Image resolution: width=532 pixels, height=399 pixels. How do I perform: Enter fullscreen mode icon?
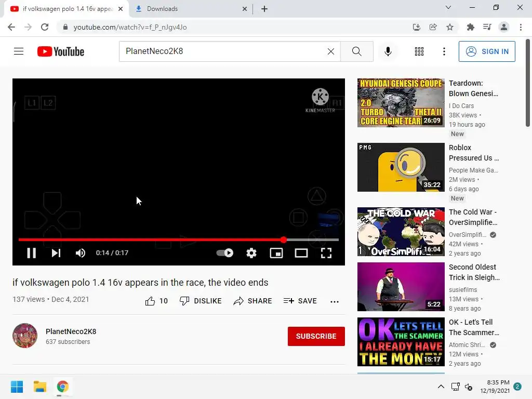tap(326, 253)
